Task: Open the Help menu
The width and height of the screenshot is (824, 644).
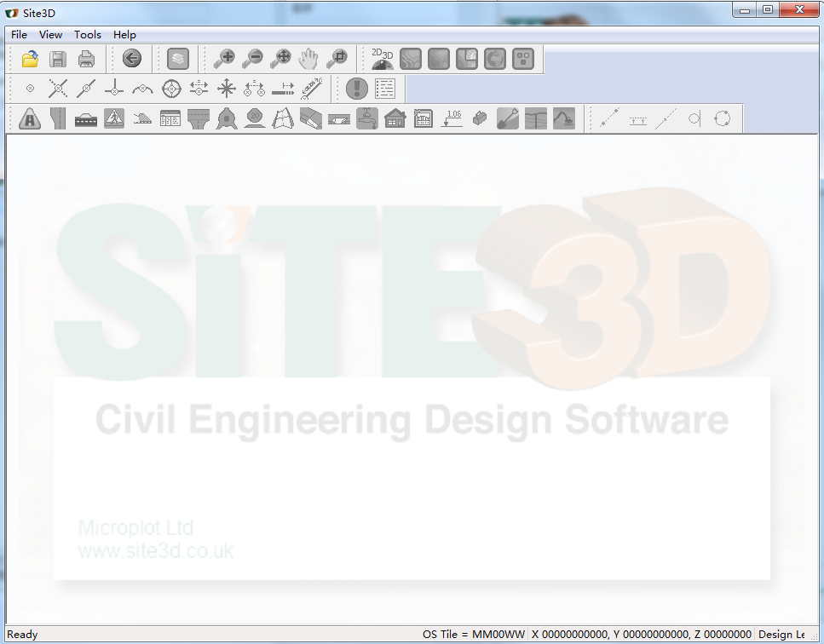Action: click(x=124, y=35)
